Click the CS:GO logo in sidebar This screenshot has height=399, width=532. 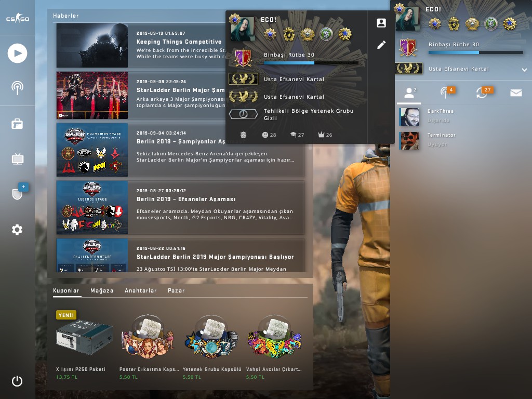click(x=17, y=18)
